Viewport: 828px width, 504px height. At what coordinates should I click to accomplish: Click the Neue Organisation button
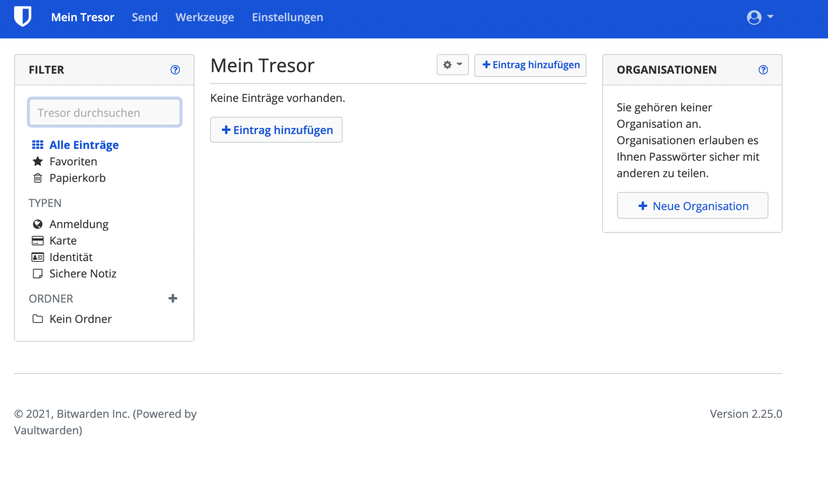click(692, 206)
